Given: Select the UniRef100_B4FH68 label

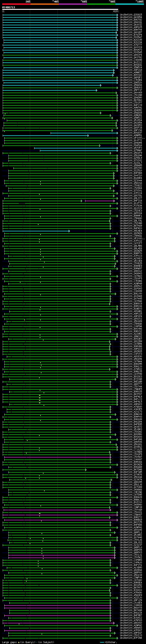Looking at the screenshot, I should (131, 173).
